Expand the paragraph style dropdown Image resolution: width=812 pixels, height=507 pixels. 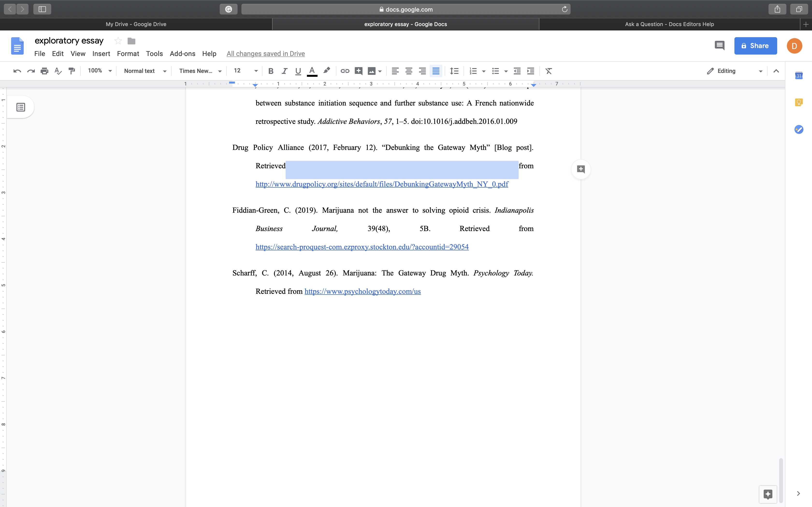(145, 71)
